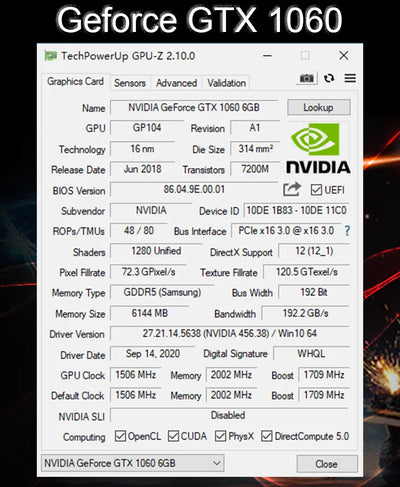This screenshot has height=487, width=400.
Task: Click the Bandwidth field 192.2 GB/s
Action: [305, 313]
